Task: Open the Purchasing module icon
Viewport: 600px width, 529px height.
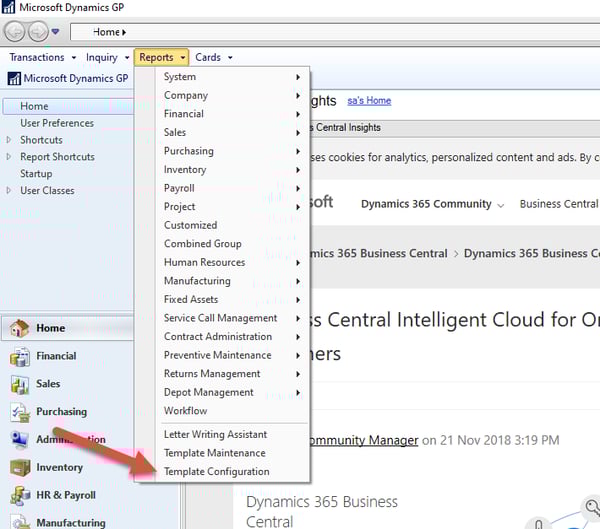Action: pos(19,412)
